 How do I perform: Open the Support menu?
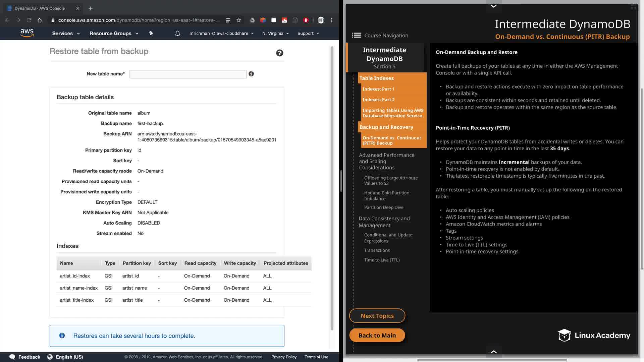point(308,34)
